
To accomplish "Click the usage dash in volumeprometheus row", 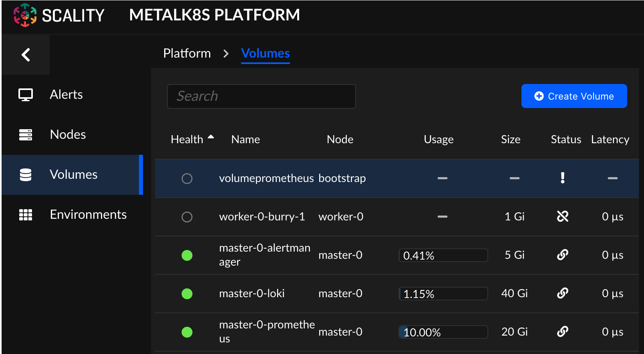I will pyautogui.click(x=443, y=178).
